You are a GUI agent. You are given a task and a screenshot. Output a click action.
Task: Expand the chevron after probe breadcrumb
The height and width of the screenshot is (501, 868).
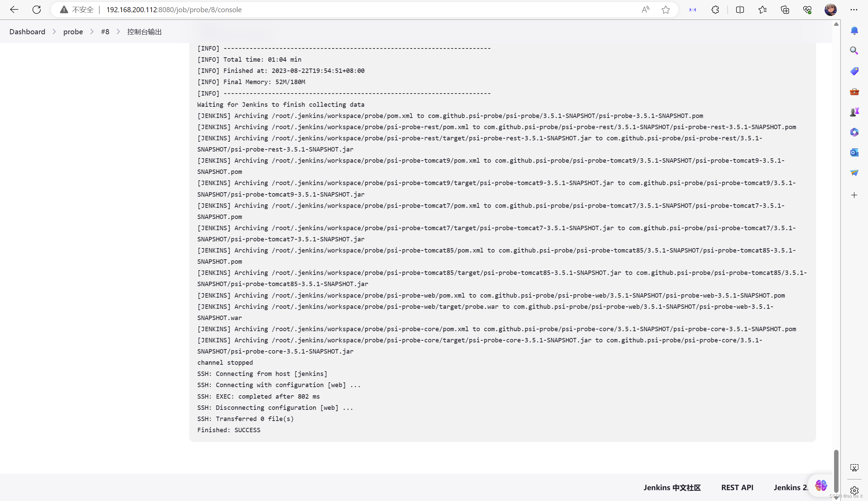click(x=92, y=32)
